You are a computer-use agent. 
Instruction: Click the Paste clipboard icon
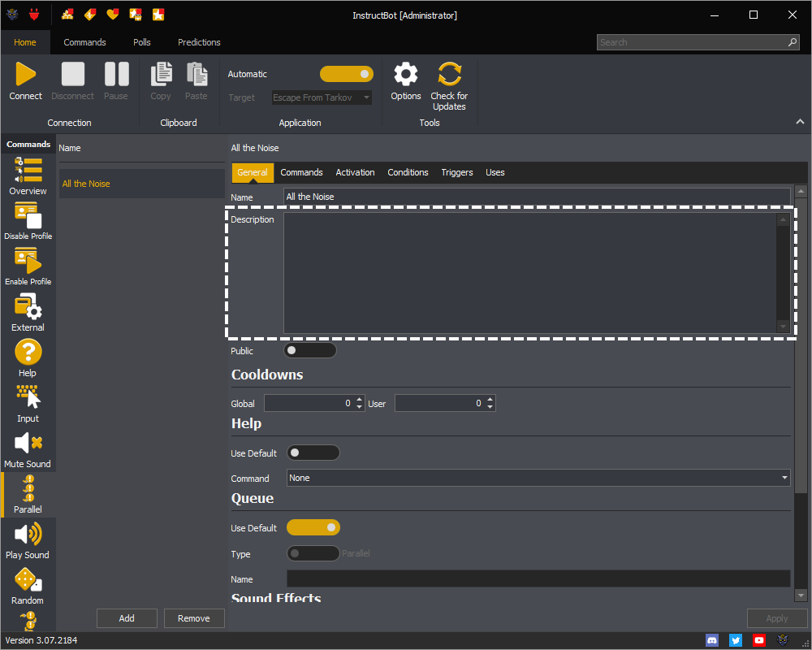point(197,74)
